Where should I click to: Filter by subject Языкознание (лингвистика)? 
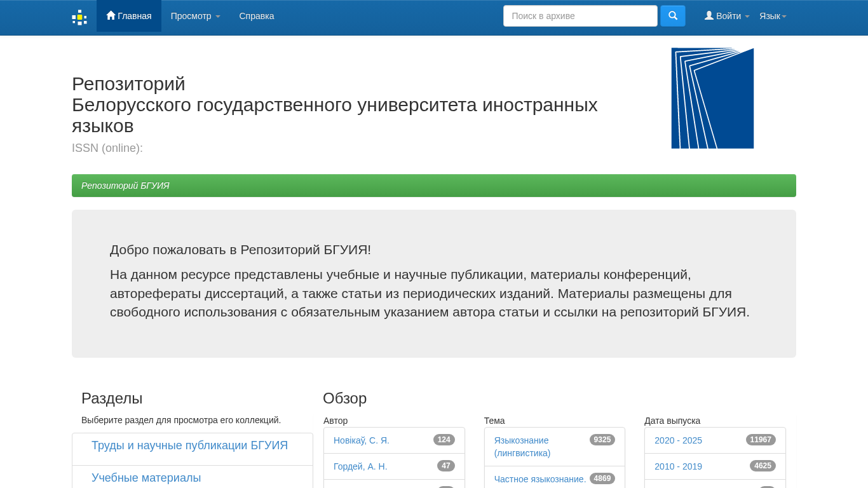click(522, 446)
